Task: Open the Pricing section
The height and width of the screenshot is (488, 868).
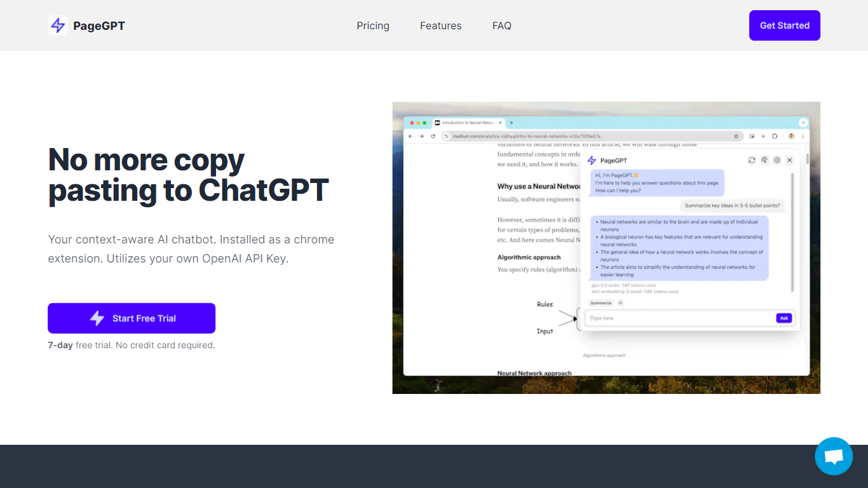Action: click(373, 25)
